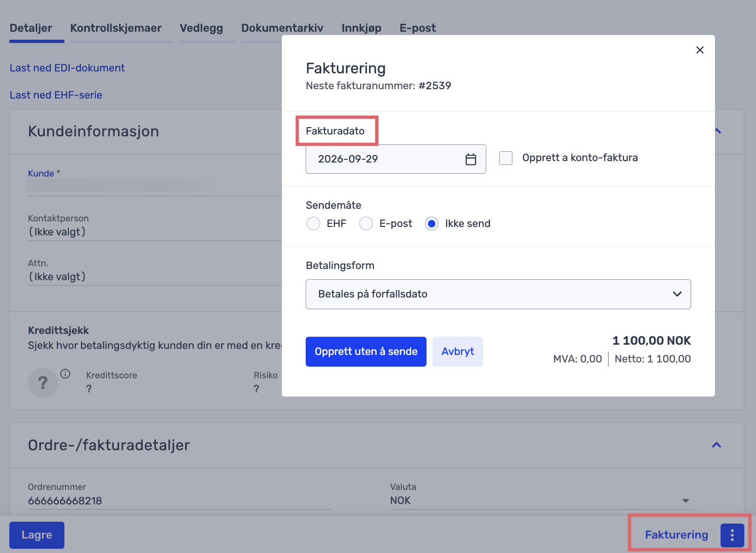The height and width of the screenshot is (553, 756).
Task: Click the Lagre button
Action: (37, 535)
